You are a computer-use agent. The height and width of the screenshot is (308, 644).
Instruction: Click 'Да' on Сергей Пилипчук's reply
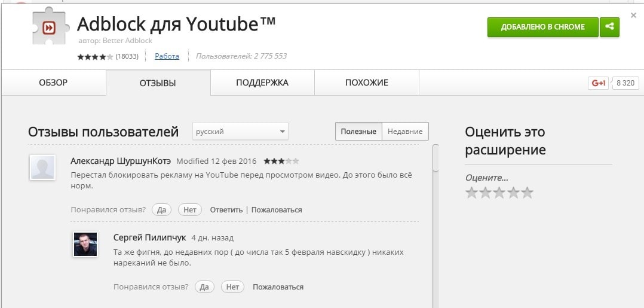(x=204, y=287)
